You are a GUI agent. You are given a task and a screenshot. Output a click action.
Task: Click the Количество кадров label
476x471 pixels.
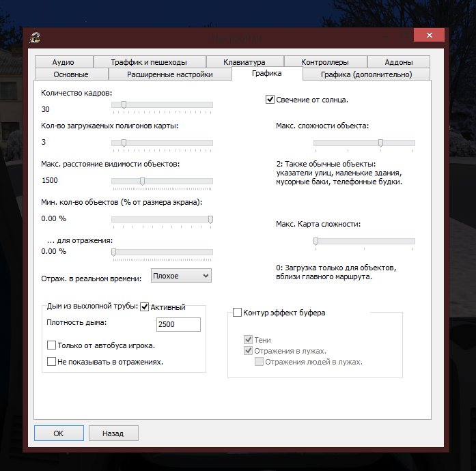click(76, 93)
